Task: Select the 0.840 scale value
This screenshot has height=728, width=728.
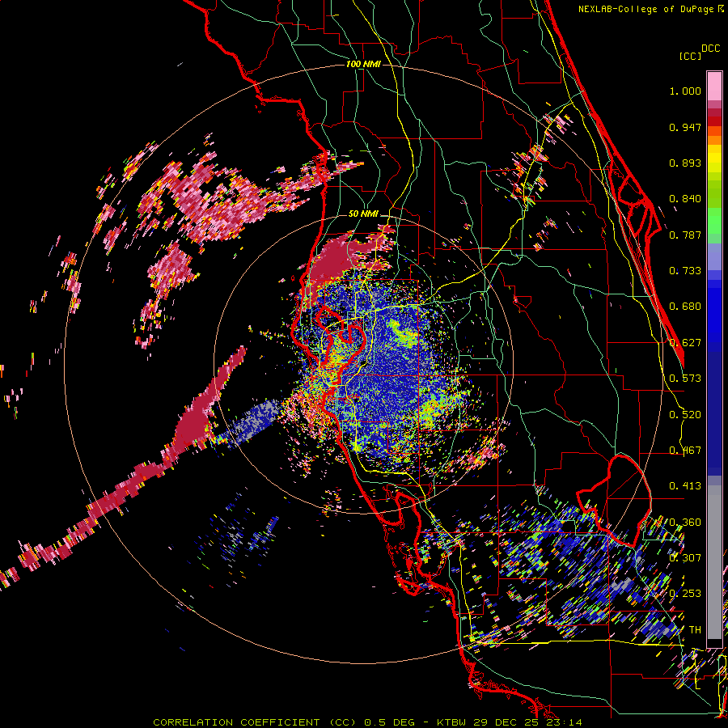Action: point(685,199)
